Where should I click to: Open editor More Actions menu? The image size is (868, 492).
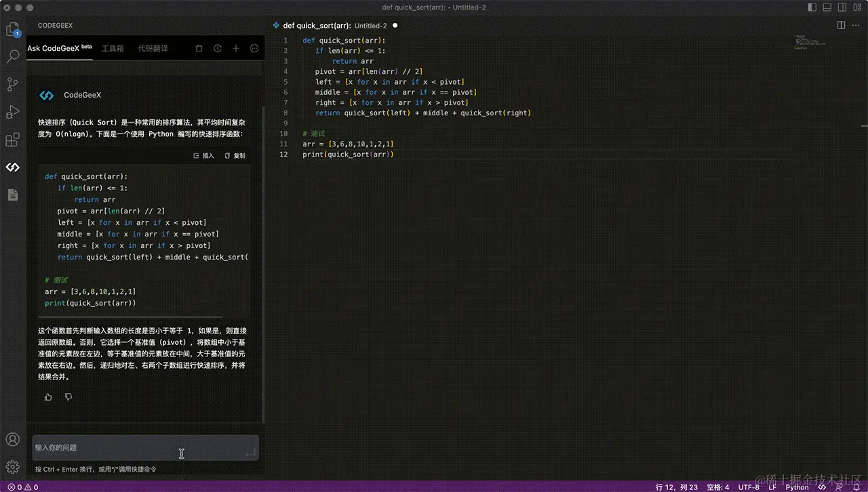pos(856,25)
